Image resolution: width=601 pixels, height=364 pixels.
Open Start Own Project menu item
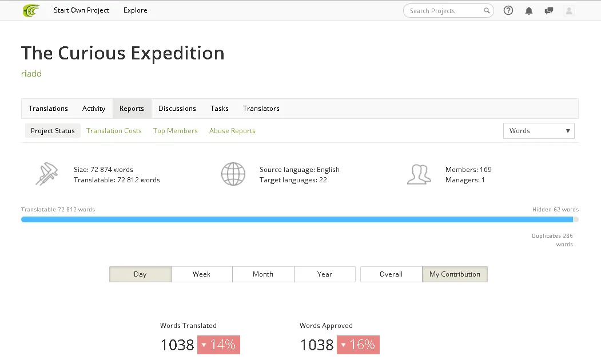pyautogui.click(x=81, y=10)
